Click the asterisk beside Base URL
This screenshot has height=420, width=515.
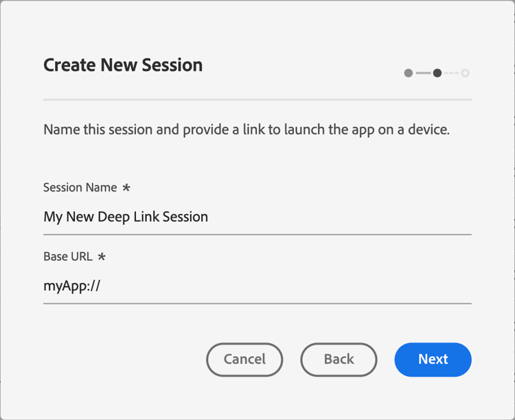[x=102, y=257]
